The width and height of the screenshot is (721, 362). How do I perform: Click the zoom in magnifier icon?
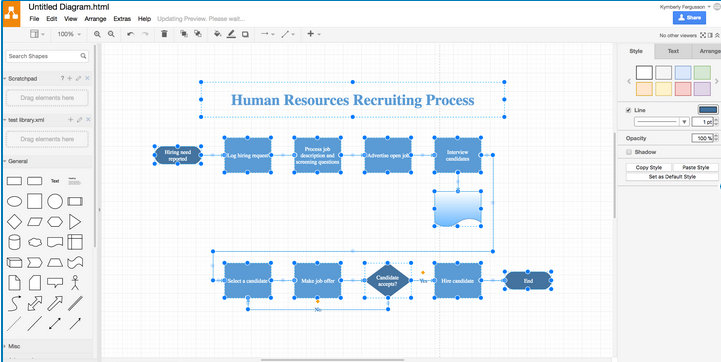[x=97, y=34]
